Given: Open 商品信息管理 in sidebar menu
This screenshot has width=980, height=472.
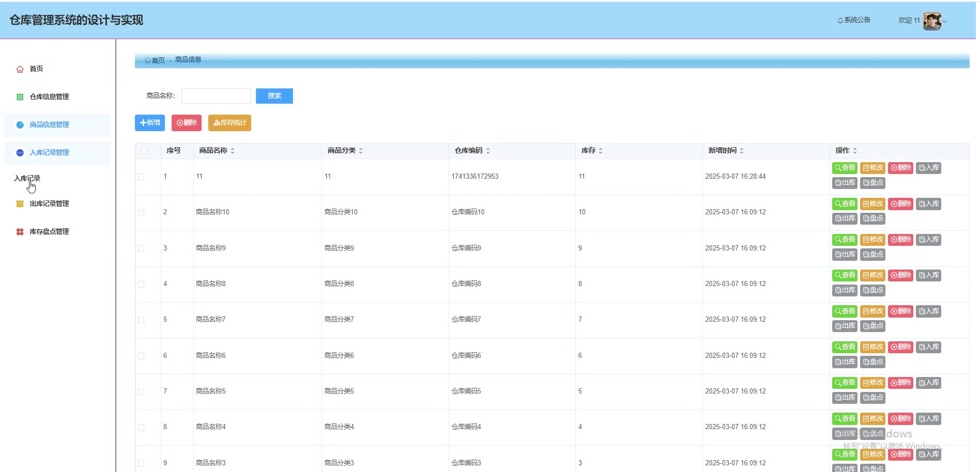Looking at the screenshot, I should point(49,125).
